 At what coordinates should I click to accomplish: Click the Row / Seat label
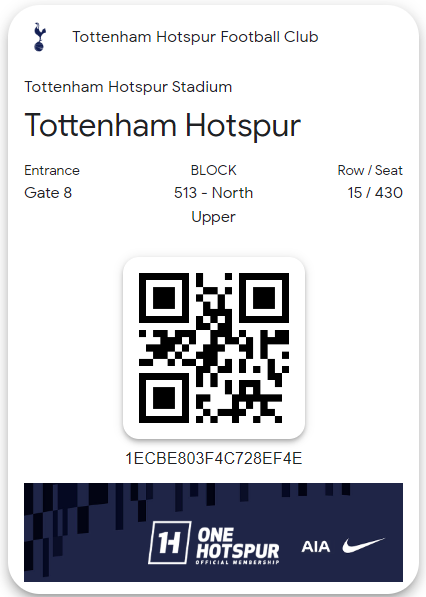(x=370, y=170)
